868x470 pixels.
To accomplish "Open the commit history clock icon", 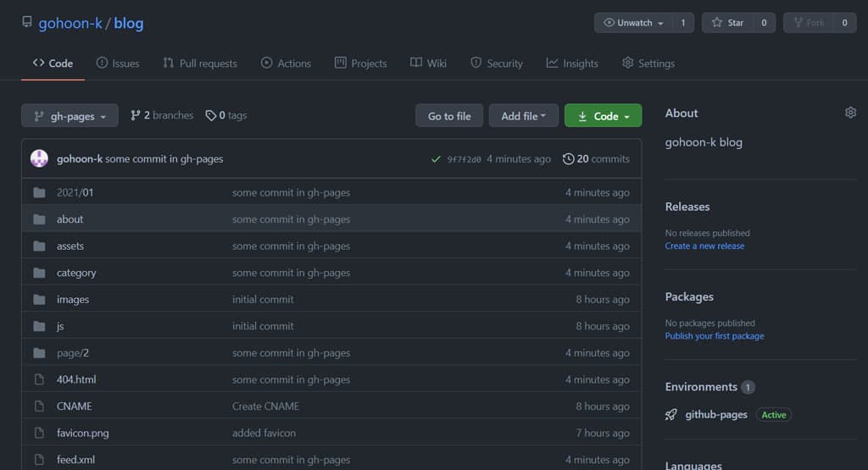I will (x=568, y=158).
